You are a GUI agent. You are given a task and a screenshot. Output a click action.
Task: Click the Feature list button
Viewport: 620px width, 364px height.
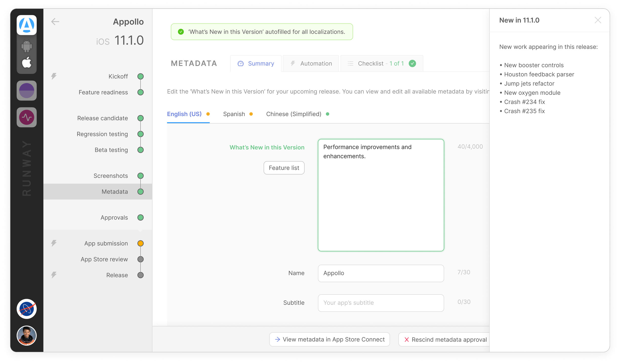click(284, 168)
